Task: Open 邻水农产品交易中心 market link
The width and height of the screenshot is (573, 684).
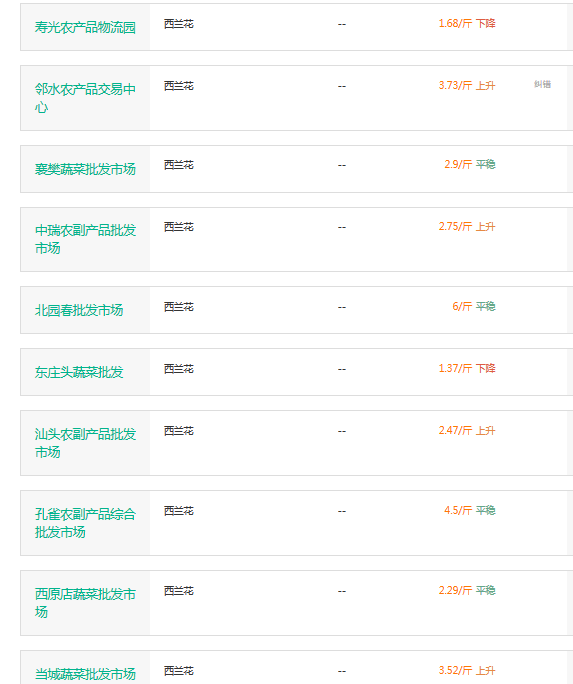Action: pyautogui.click(x=85, y=98)
